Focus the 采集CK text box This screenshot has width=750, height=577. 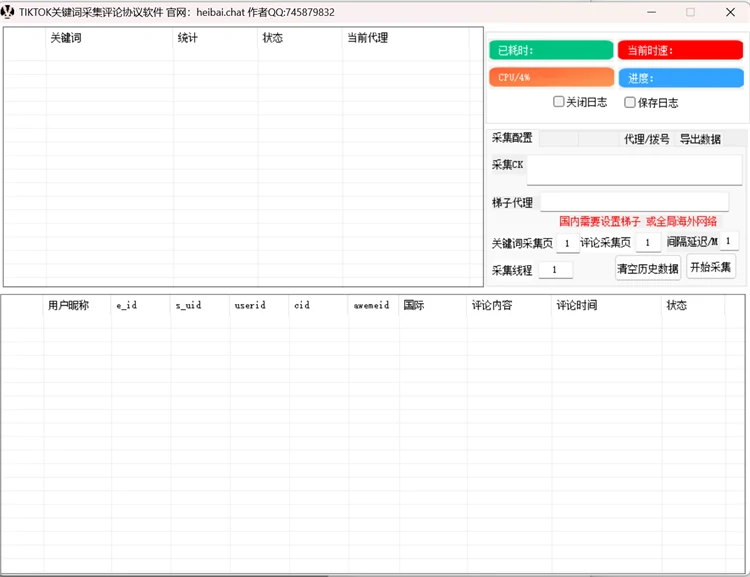coord(634,170)
